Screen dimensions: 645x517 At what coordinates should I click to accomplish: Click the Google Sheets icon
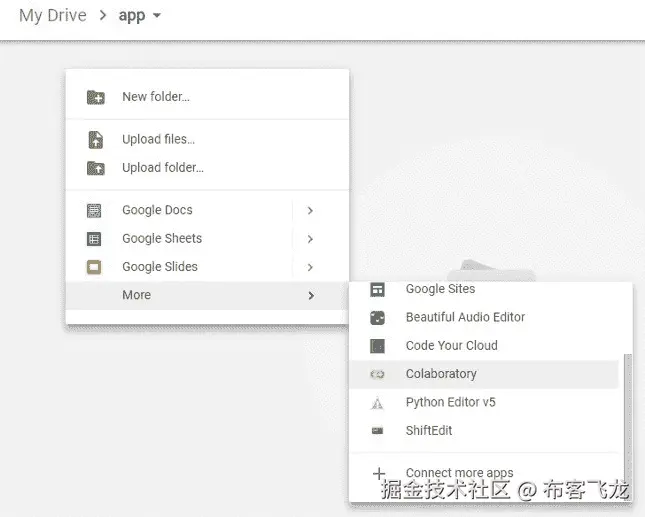[x=94, y=239]
